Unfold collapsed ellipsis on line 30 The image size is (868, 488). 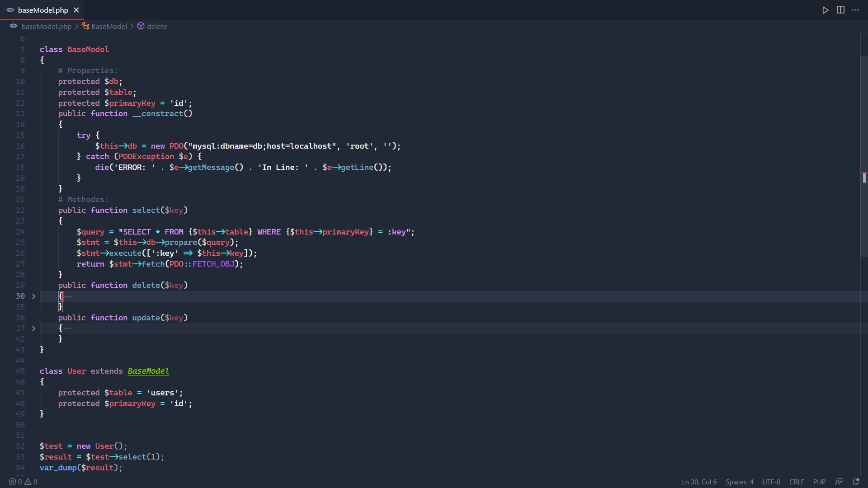pyautogui.click(x=68, y=296)
